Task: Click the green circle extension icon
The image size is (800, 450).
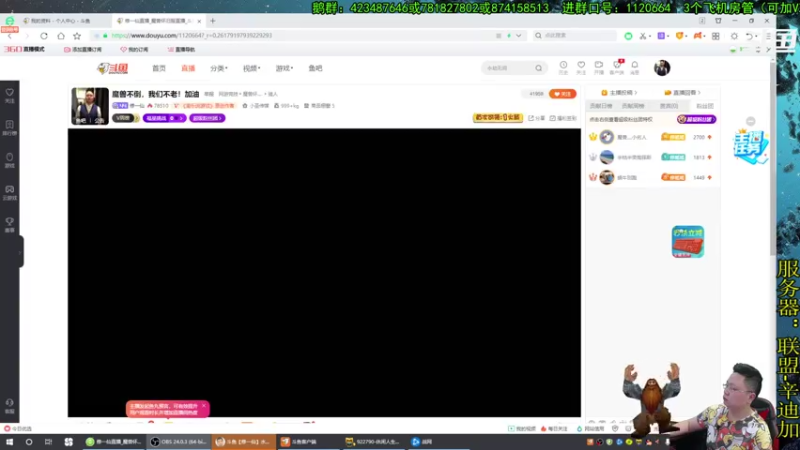Action: (629, 36)
